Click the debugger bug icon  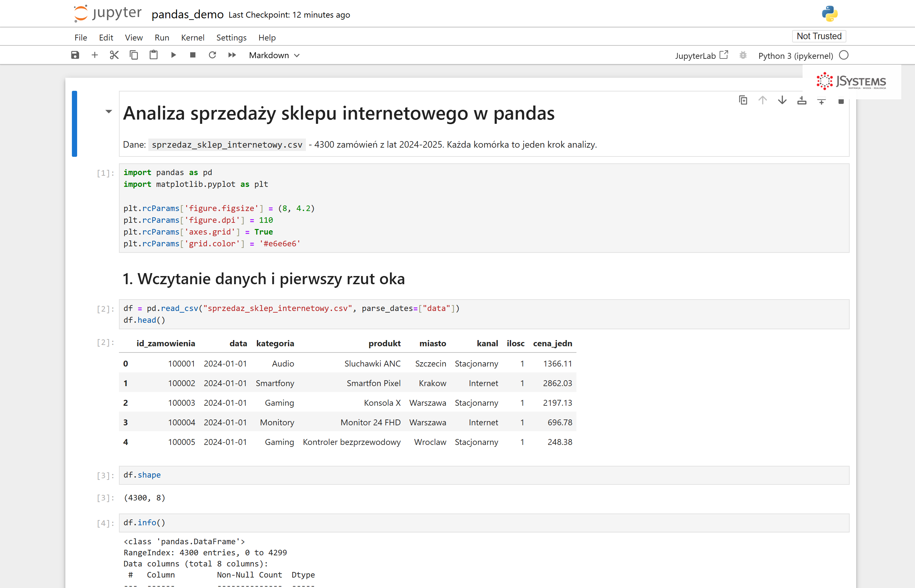point(743,55)
